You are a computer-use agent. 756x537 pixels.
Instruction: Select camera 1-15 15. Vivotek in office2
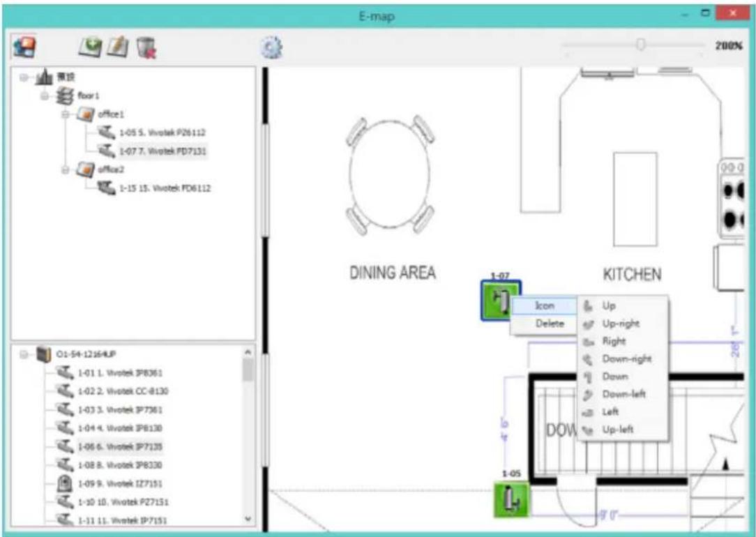[x=165, y=188]
